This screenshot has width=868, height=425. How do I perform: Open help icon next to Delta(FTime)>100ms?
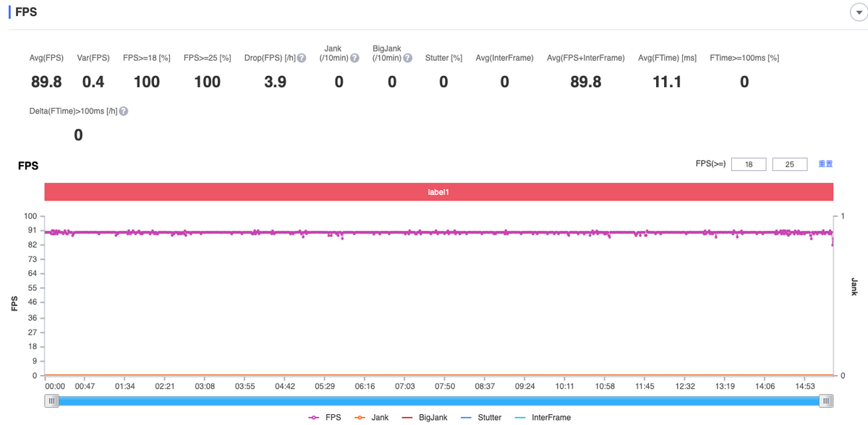pos(124,111)
